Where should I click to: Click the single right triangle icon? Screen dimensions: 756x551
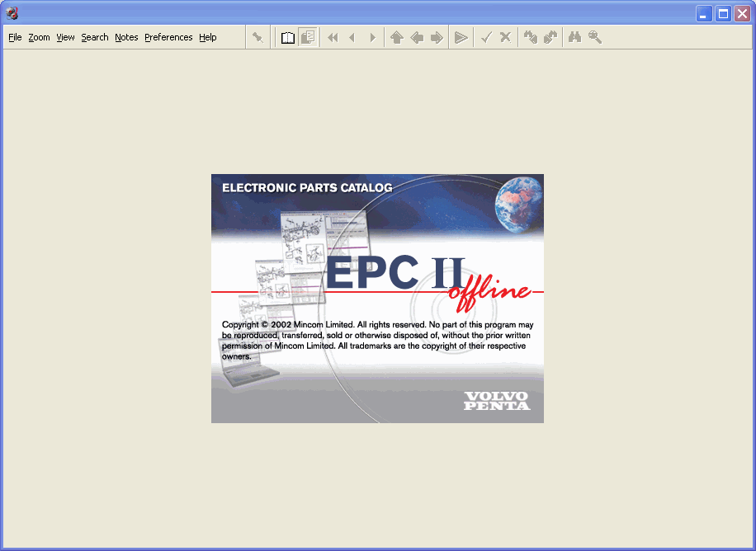point(372,37)
